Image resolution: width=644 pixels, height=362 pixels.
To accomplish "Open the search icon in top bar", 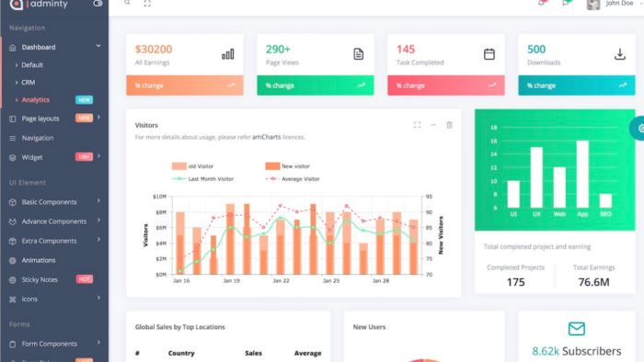I will pos(127,3).
